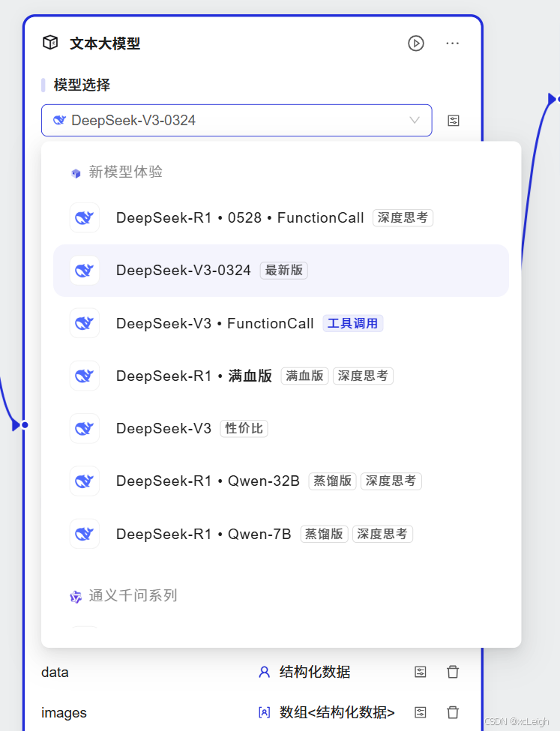Delete the images output row
The width and height of the screenshot is (560, 731).
pos(453,712)
